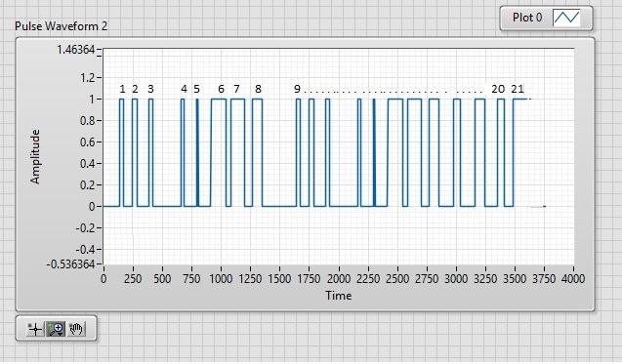Click the narrow pulse labeled 5
The image size is (622, 364).
point(197,152)
